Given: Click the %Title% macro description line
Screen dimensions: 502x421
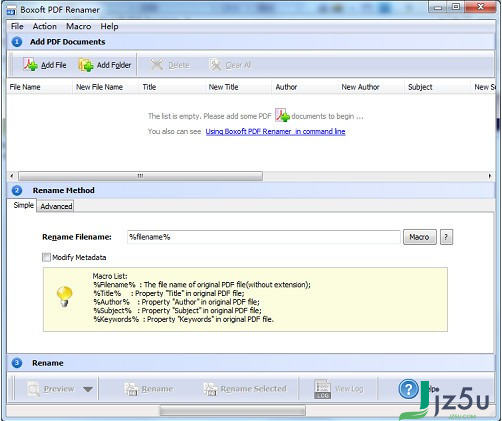Looking at the screenshot, I should coord(169,293).
